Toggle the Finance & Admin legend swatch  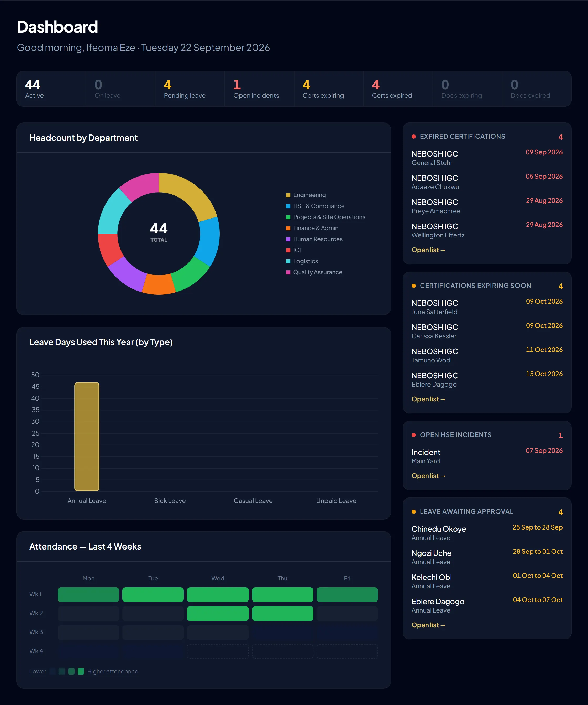288,228
